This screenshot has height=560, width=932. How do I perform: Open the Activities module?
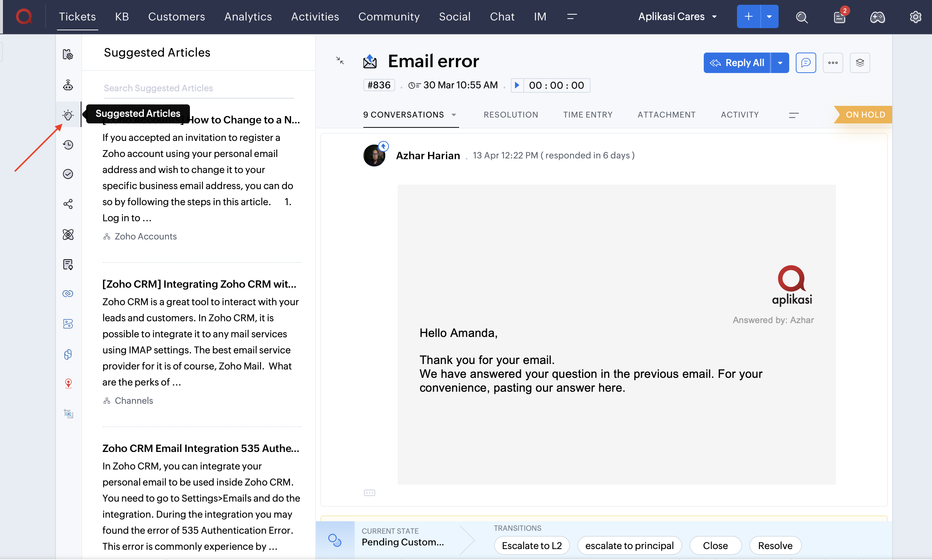tap(315, 16)
